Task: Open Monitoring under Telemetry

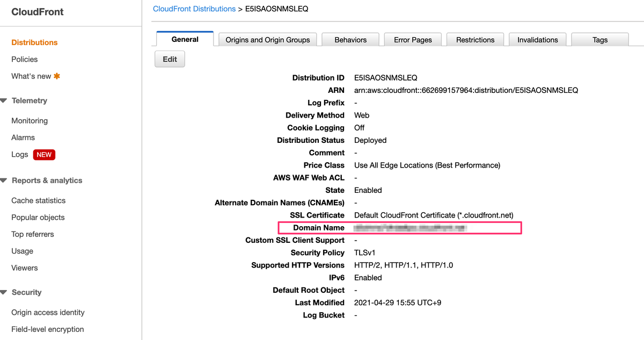Action: (x=30, y=121)
